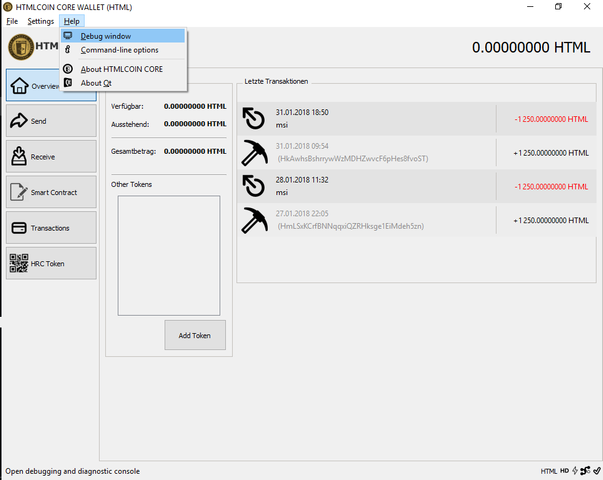Open the Debug window menu entry
Viewport: 603px width, 480px height.
pyautogui.click(x=123, y=36)
